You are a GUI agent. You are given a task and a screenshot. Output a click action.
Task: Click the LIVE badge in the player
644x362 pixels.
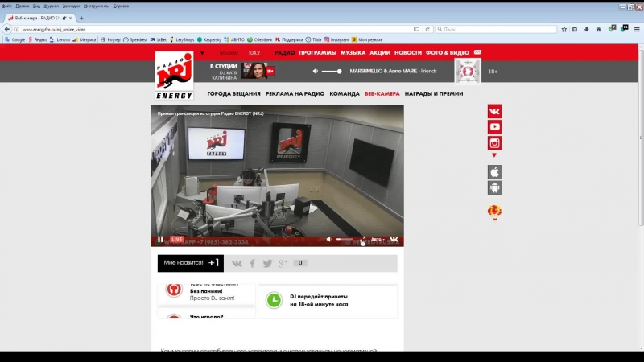(177, 239)
